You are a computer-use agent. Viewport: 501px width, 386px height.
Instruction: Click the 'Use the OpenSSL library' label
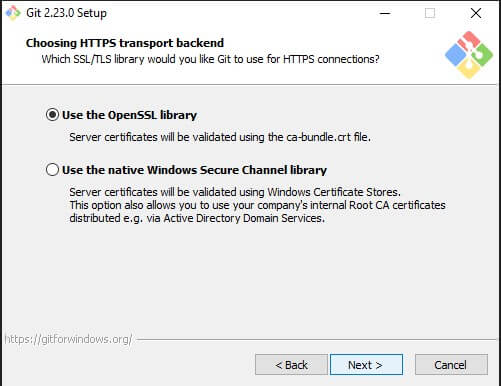[129, 115]
